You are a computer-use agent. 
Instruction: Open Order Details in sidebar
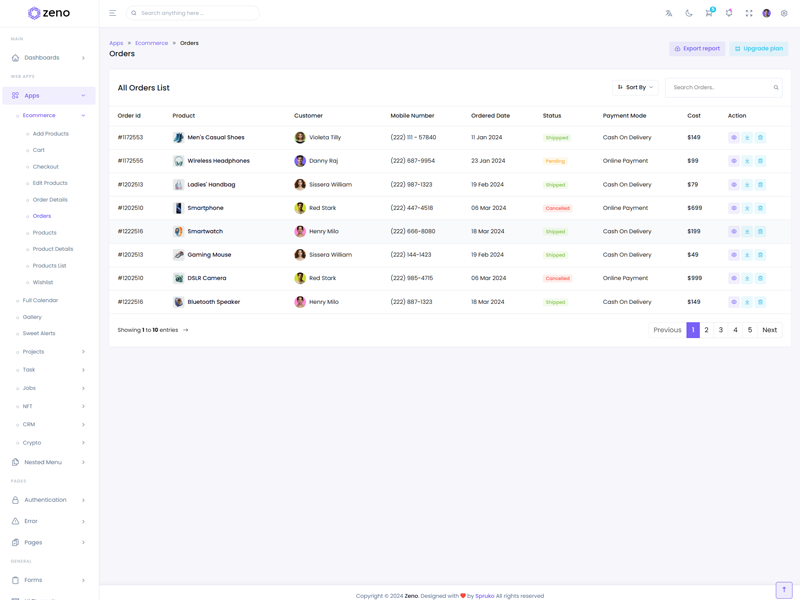click(x=50, y=200)
